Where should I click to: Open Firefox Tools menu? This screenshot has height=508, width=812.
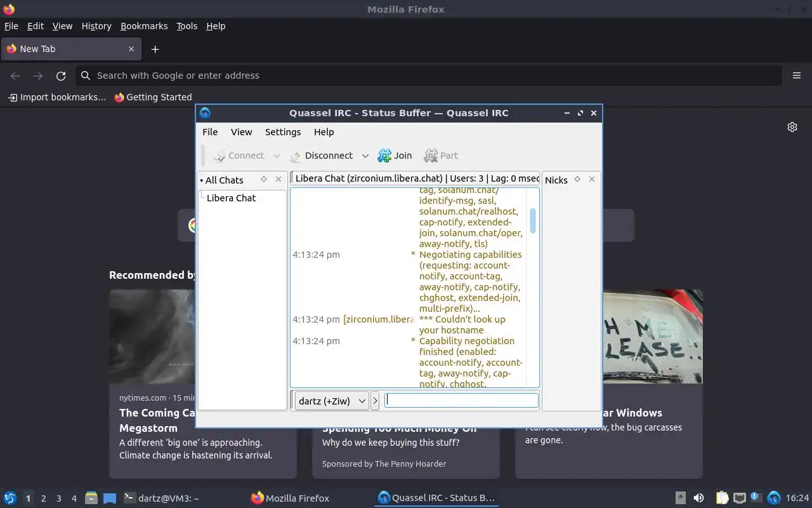click(187, 26)
